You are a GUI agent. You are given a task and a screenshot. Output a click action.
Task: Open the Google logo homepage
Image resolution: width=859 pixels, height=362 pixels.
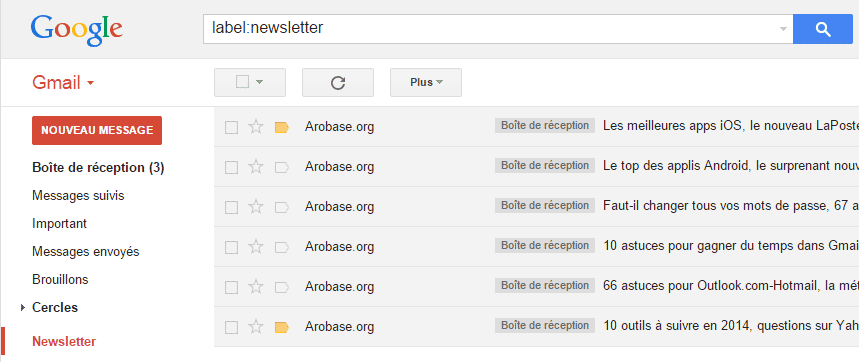click(x=77, y=30)
